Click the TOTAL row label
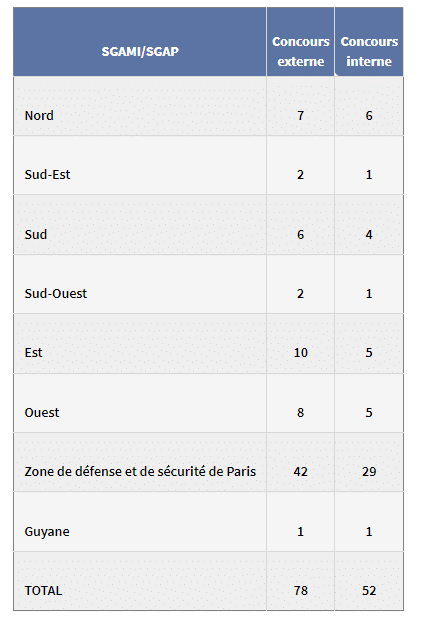421x628 pixels. [x=43, y=591]
